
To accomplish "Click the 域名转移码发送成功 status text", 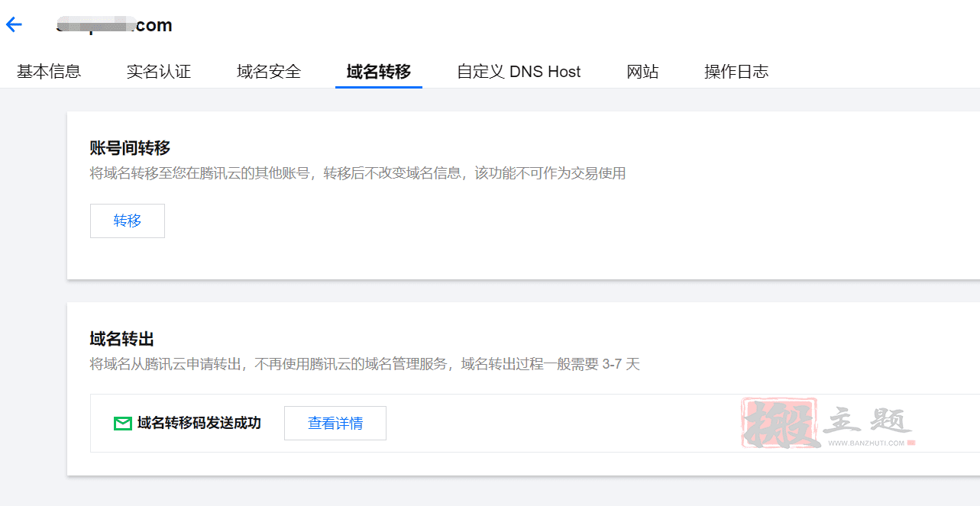I will pyautogui.click(x=199, y=423).
